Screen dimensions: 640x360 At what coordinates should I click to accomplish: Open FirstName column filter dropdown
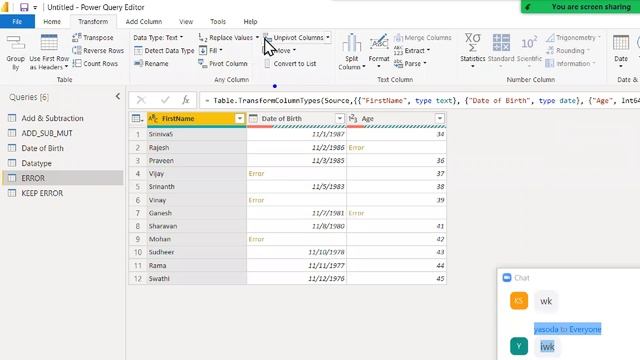(x=240, y=118)
